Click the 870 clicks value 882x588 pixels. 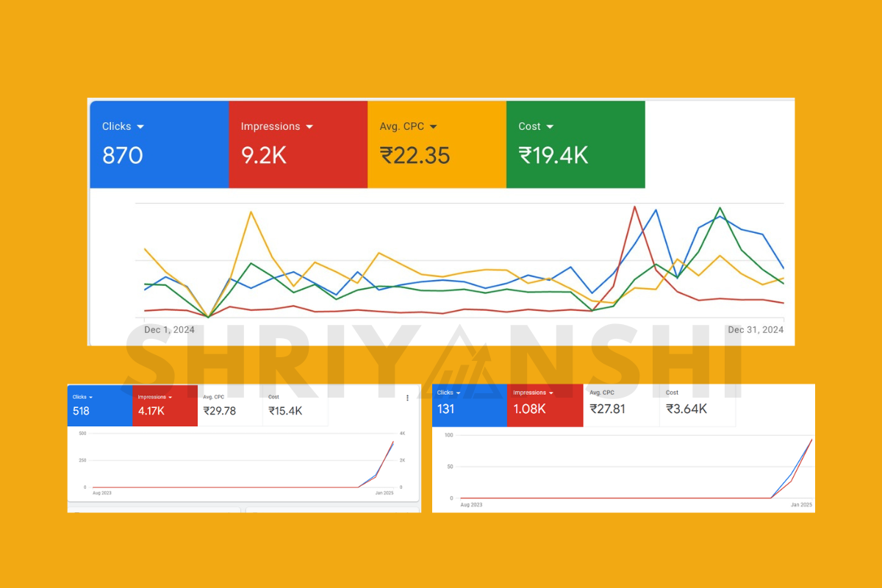[x=123, y=156]
